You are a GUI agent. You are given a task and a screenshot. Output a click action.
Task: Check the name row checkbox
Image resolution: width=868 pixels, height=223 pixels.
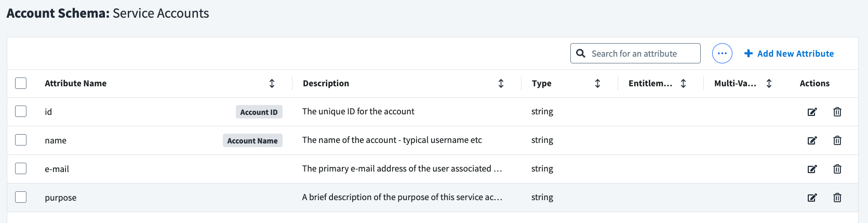[x=21, y=140]
